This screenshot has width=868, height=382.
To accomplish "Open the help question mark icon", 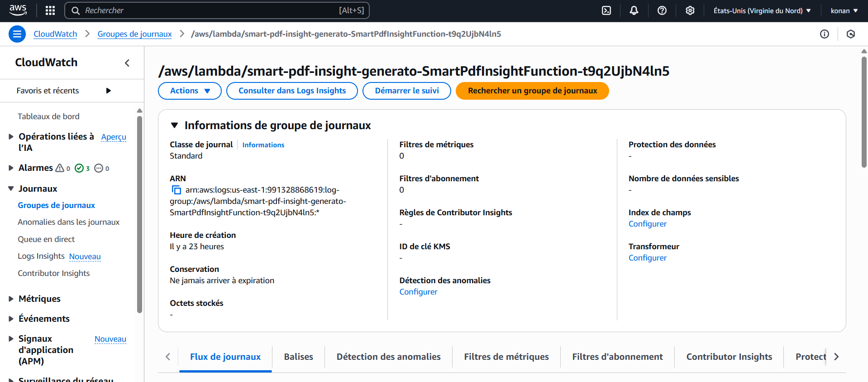I will [662, 10].
